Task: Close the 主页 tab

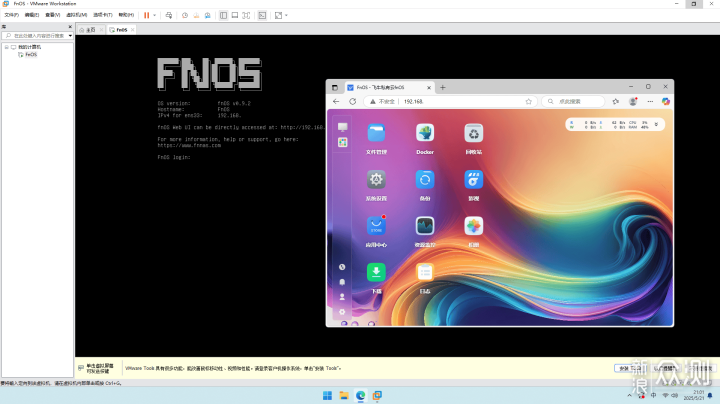Action: (101, 30)
